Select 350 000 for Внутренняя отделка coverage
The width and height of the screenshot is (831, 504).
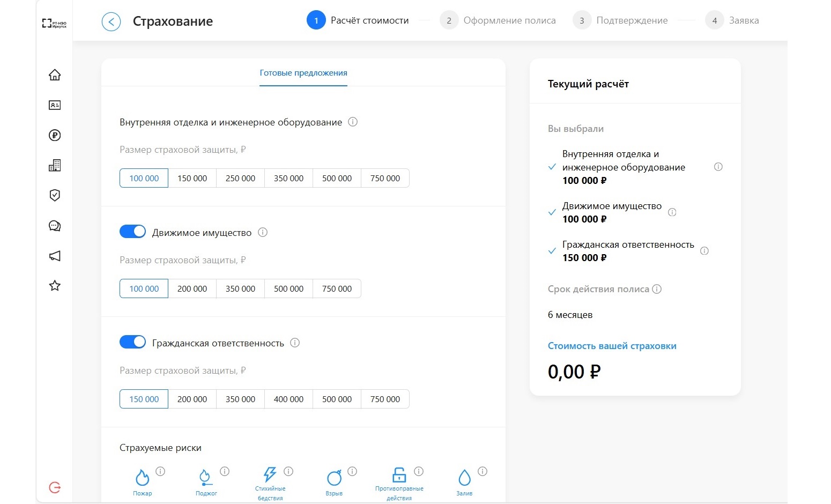pos(289,178)
